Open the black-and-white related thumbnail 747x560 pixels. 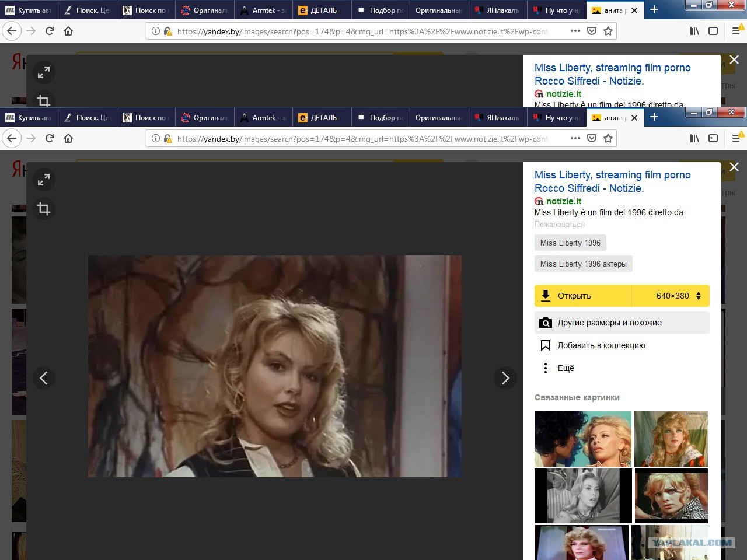pyautogui.click(x=583, y=496)
